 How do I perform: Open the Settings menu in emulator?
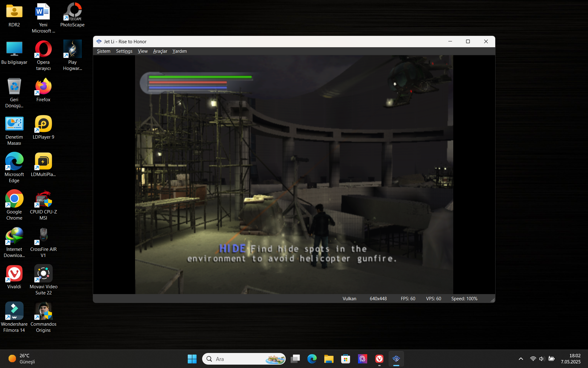tap(124, 51)
